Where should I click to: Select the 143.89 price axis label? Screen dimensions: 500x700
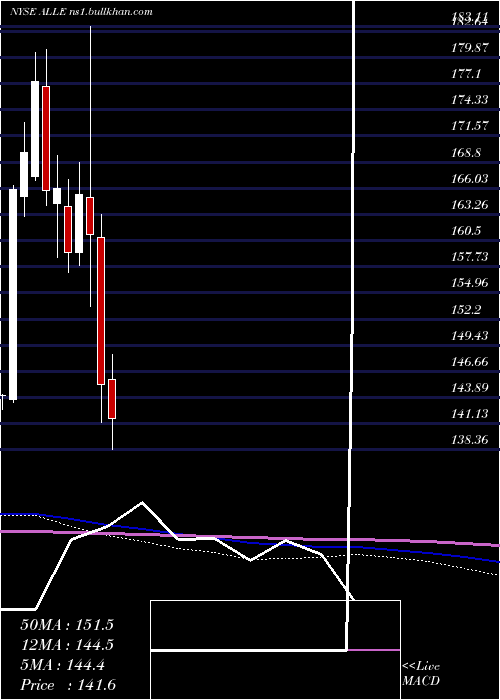pos(469,388)
